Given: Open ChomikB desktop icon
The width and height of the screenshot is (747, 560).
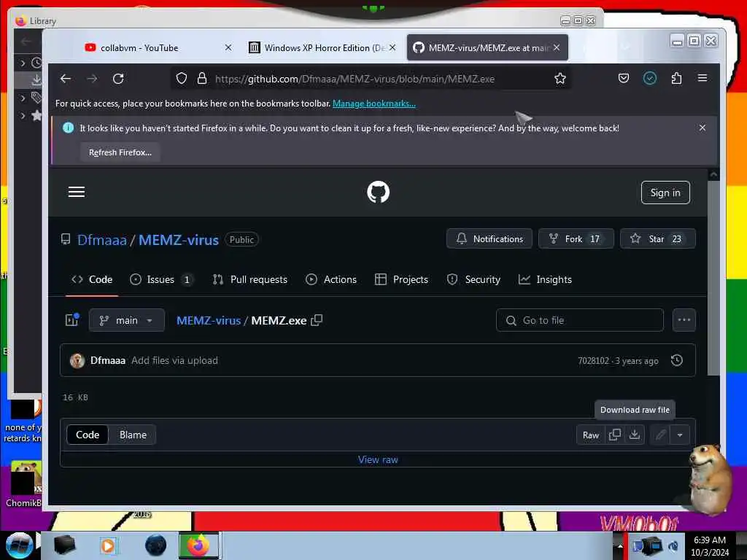Looking at the screenshot, I should pyautogui.click(x=24, y=483).
